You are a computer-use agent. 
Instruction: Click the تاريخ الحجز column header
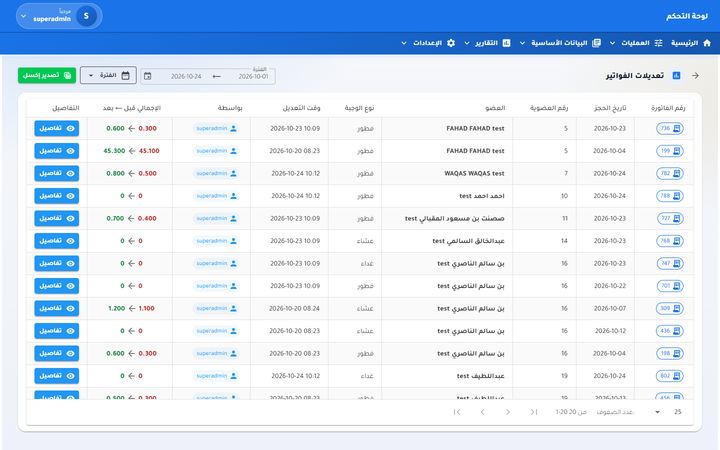point(610,108)
